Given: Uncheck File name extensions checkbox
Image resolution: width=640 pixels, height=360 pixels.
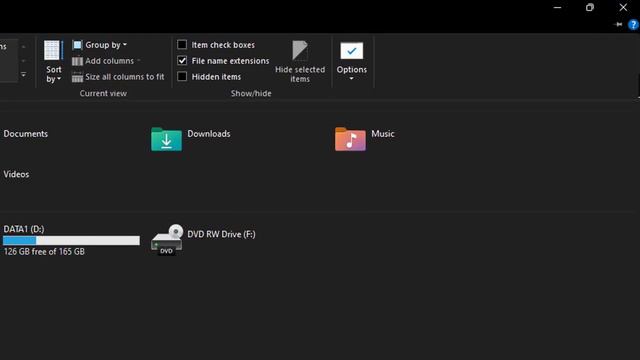Looking at the screenshot, I should coord(182,61).
